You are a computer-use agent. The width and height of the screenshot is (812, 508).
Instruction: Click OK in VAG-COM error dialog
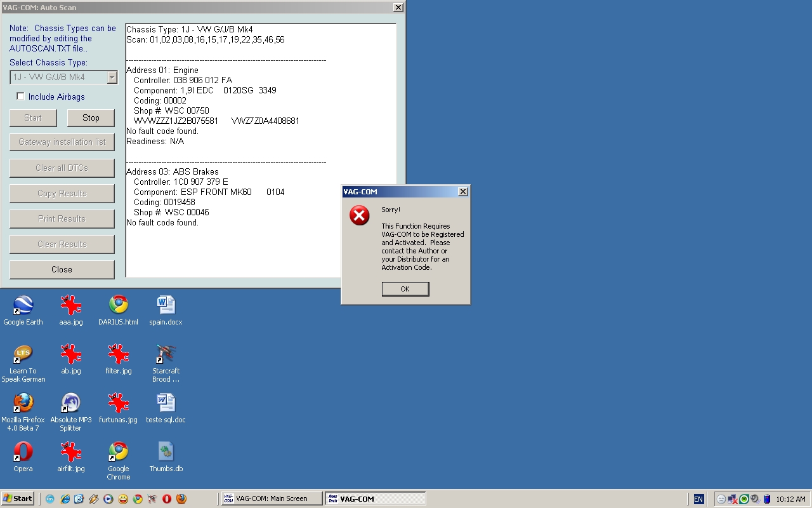(x=405, y=289)
